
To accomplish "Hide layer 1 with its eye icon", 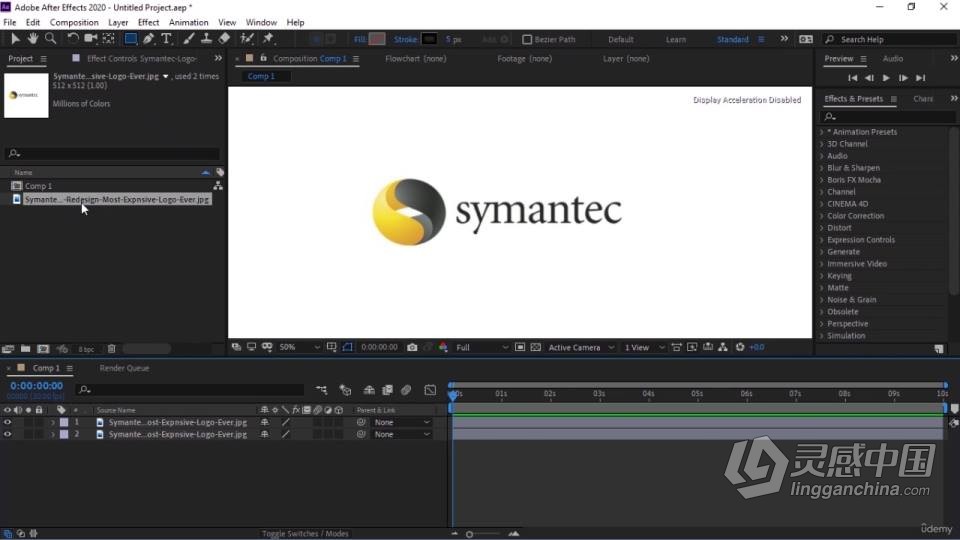I will (7, 422).
